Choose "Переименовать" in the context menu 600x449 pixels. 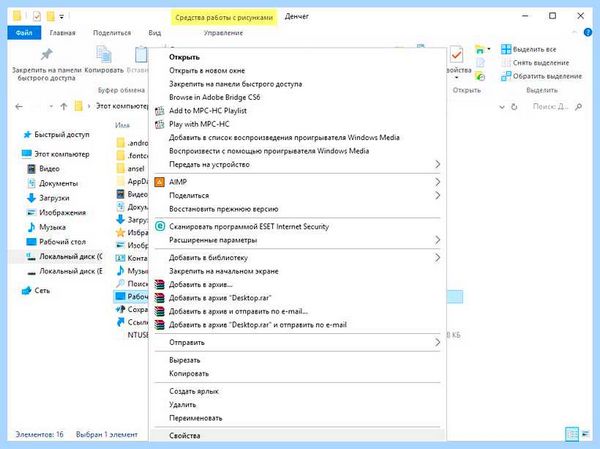tap(297, 418)
